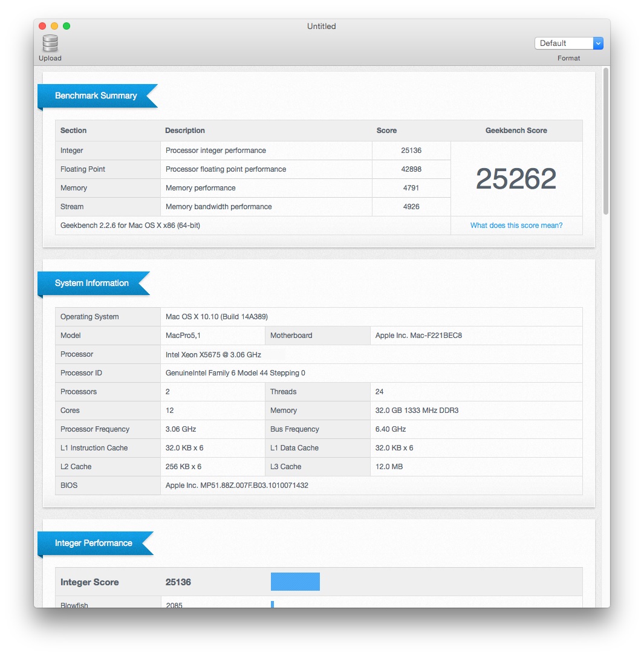Close the Untitled window with red button
The image size is (644, 656).
point(42,26)
